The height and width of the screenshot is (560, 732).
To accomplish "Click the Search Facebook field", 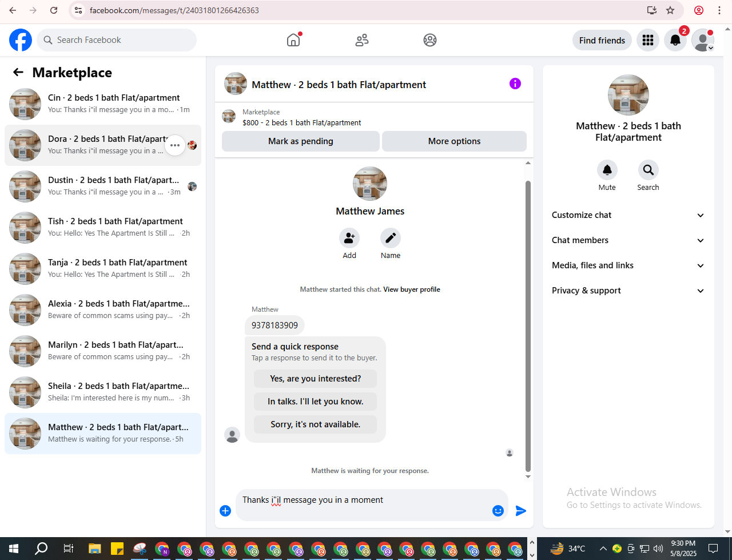I will pyautogui.click(x=117, y=40).
